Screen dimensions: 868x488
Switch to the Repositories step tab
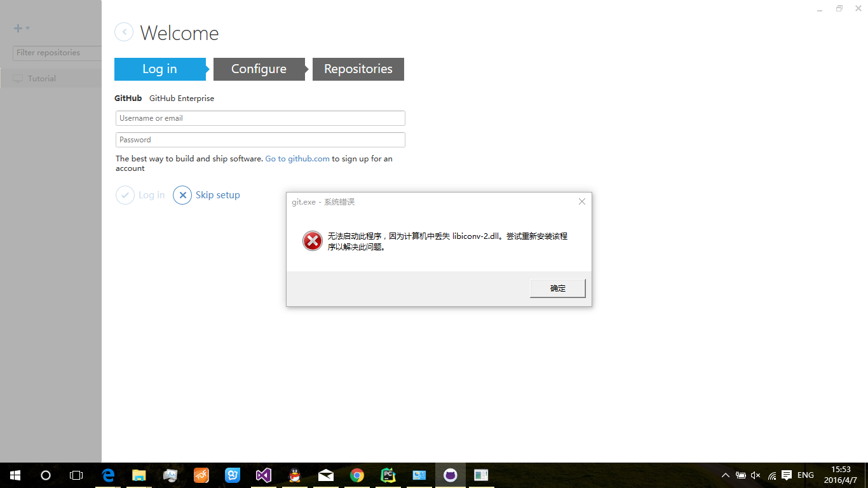click(x=358, y=69)
